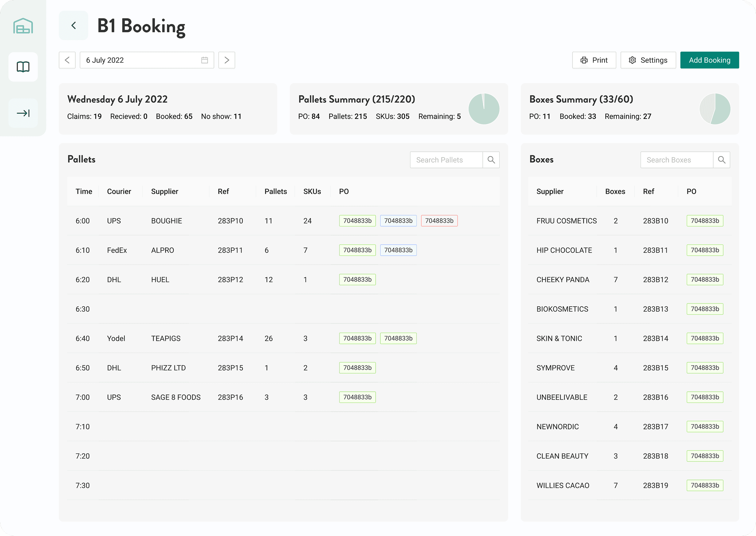Advance to next day with right chevron
The width and height of the screenshot is (756, 536).
click(227, 60)
